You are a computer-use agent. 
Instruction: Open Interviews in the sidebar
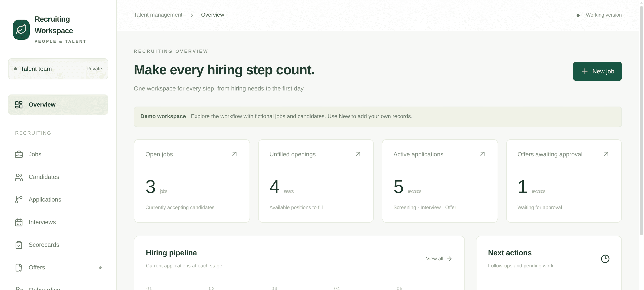[x=58, y=222]
